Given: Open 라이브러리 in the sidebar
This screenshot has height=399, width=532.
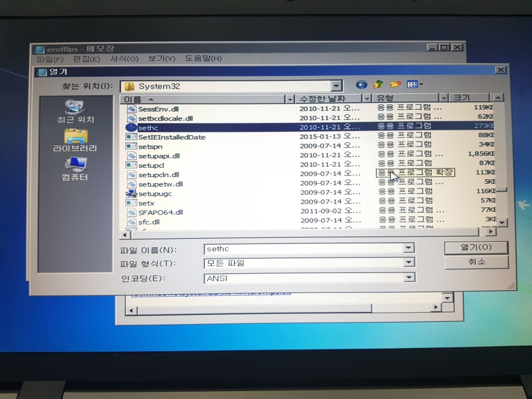Looking at the screenshot, I should (75, 140).
